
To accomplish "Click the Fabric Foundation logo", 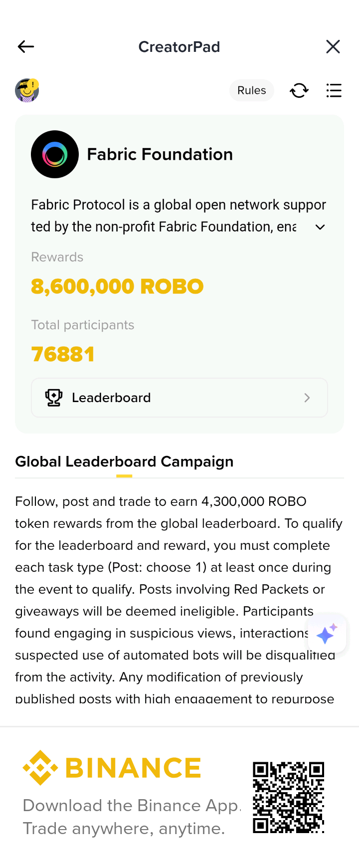I will point(55,154).
